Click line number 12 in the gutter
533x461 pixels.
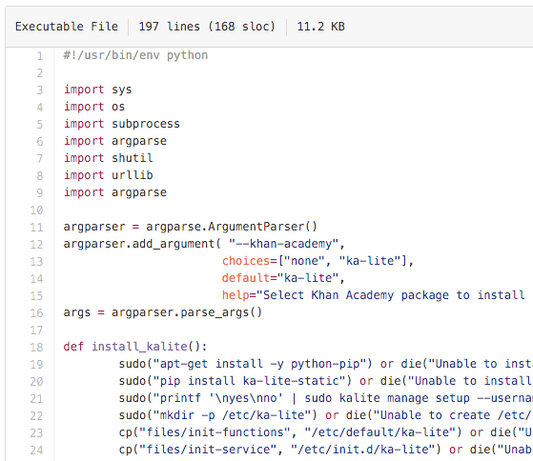37,244
